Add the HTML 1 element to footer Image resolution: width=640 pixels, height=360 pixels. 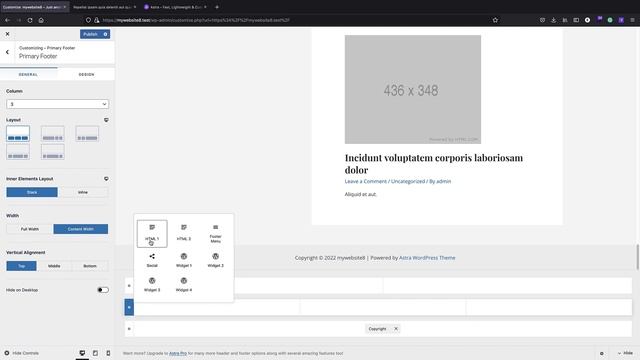pyautogui.click(x=152, y=233)
